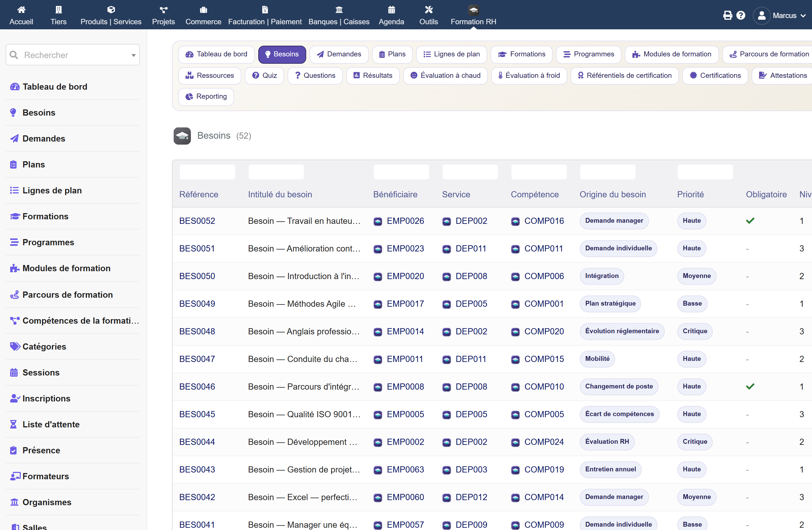Click the sidebar Demandes paper plane icon
The width and height of the screenshot is (812, 530).
pyautogui.click(x=14, y=138)
